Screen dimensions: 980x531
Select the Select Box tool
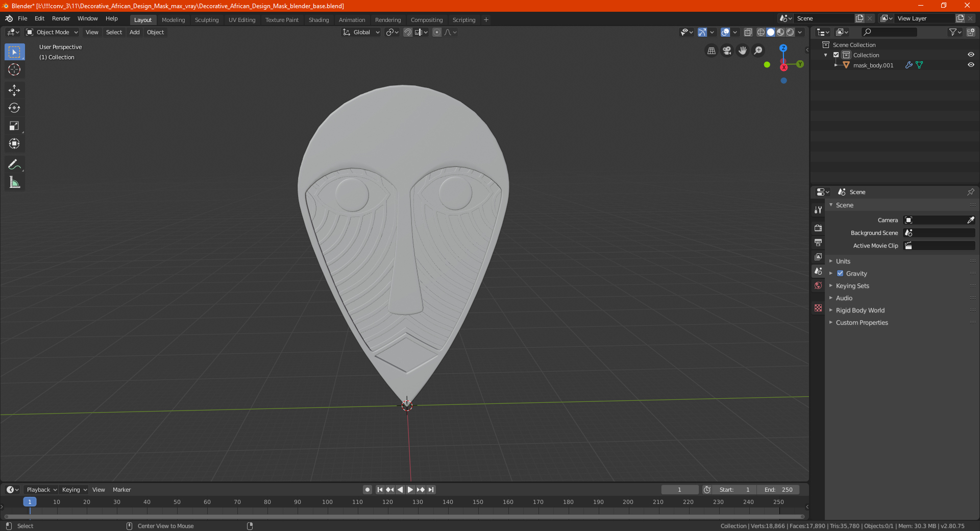coord(14,52)
